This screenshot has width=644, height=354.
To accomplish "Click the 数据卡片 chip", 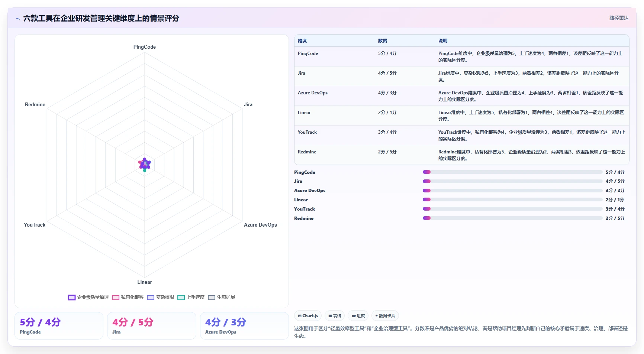I will point(385,316).
